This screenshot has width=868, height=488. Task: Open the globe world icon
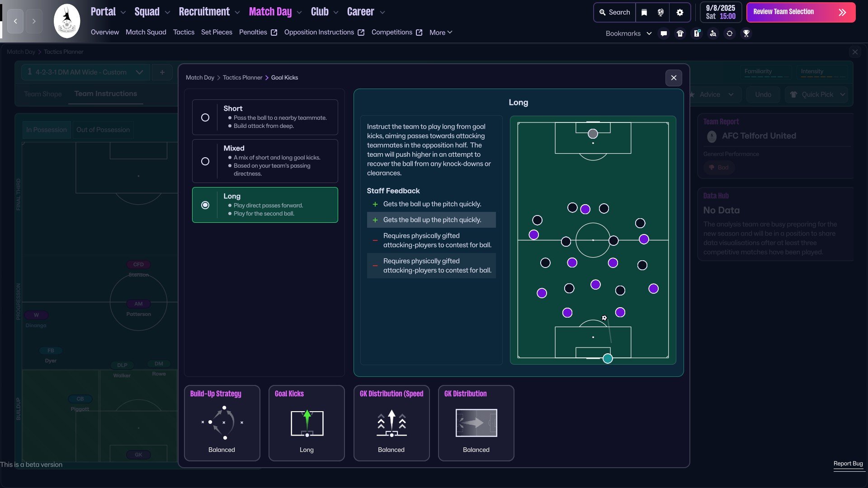click(x=660, y=12)
